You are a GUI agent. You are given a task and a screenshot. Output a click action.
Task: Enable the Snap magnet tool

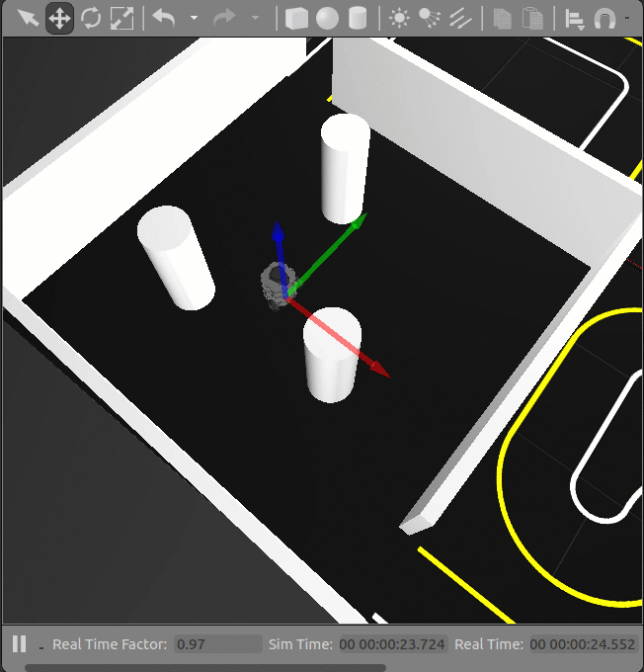(x=605, y=18)
